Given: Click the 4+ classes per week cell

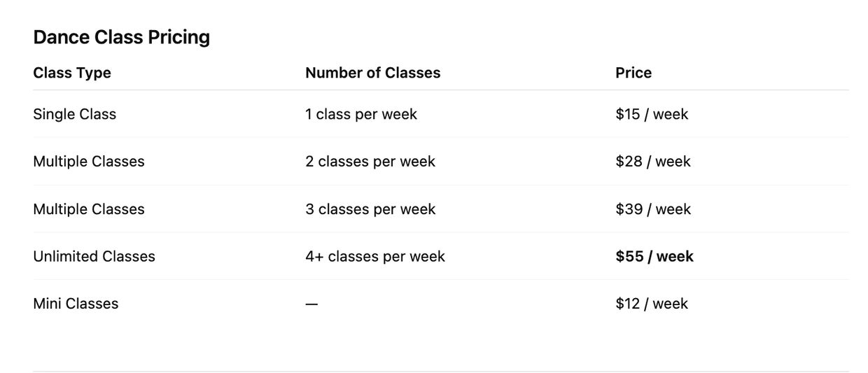Looking at the screenshot, I should coord(374,256).
